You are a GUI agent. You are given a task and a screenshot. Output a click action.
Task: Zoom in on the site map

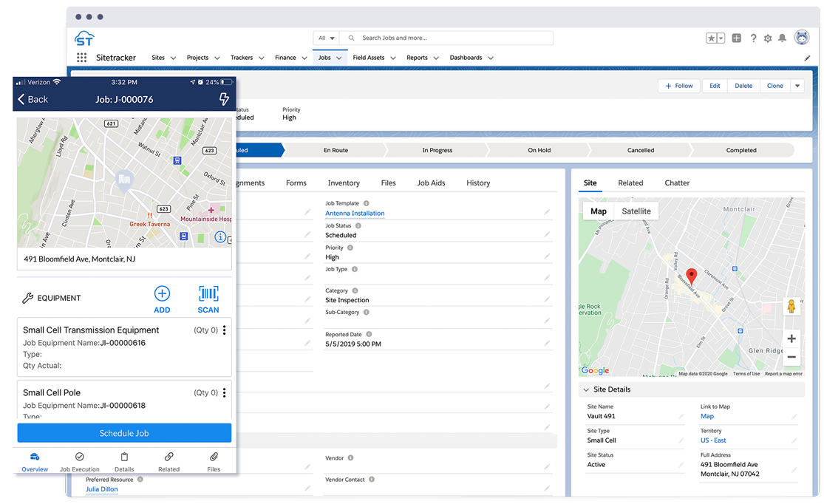(x=791, y=338)
